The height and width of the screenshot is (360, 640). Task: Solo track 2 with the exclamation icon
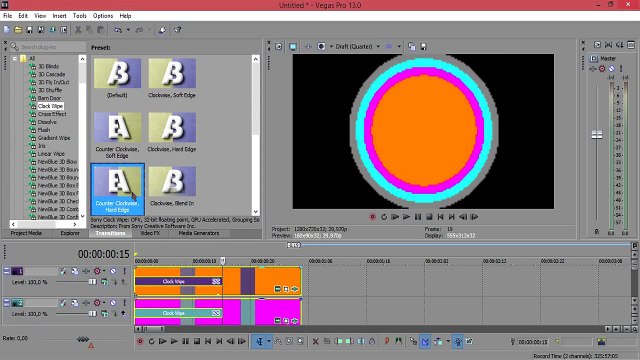(124, 303)
